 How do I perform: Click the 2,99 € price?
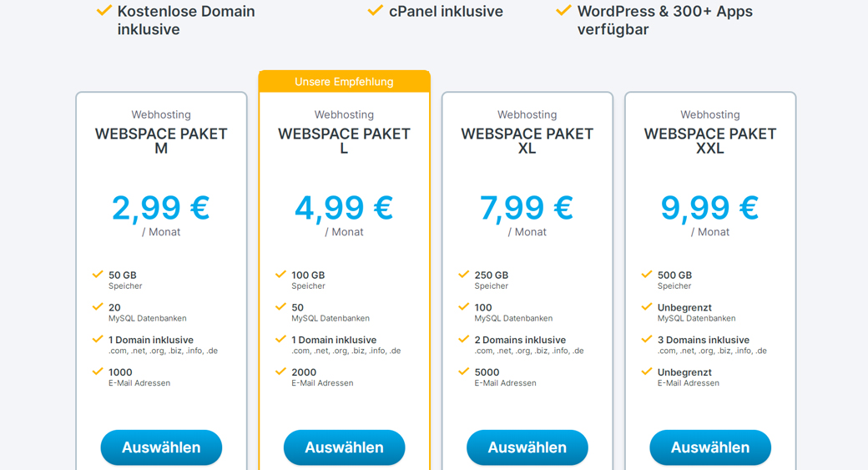tap(161, 208)
